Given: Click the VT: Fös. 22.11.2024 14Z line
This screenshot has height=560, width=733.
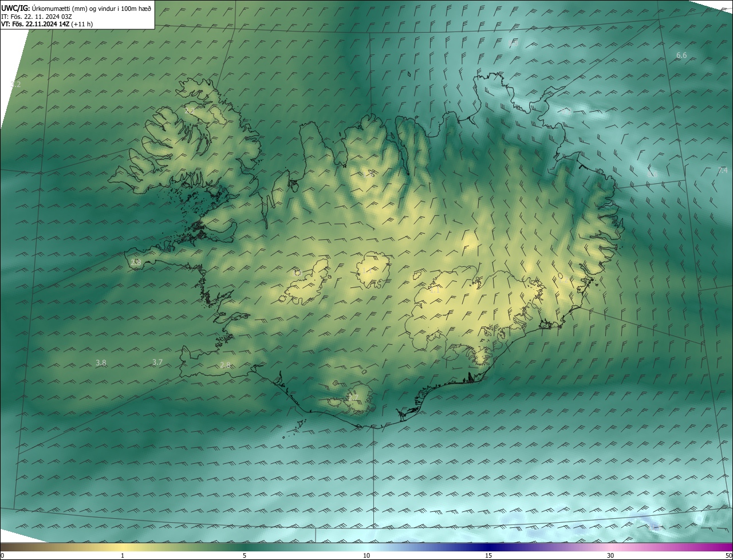Looking at the screenshot, I should point(47,24).
